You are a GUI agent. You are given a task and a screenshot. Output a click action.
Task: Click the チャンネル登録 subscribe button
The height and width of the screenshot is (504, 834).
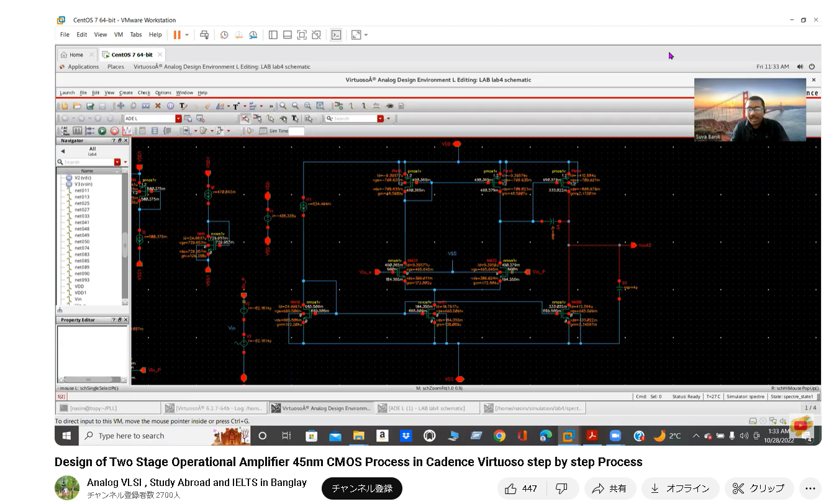(361, 488)
